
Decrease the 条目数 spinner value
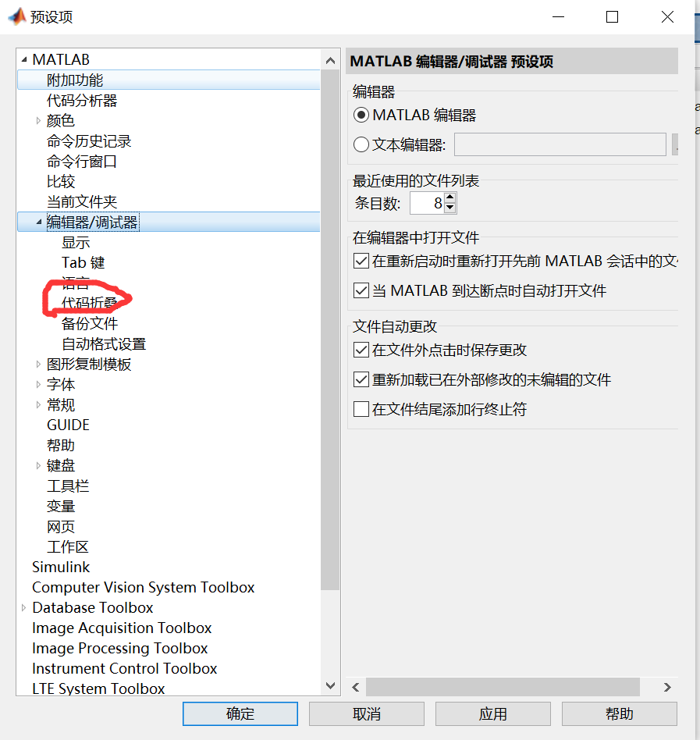coord(450,208)
